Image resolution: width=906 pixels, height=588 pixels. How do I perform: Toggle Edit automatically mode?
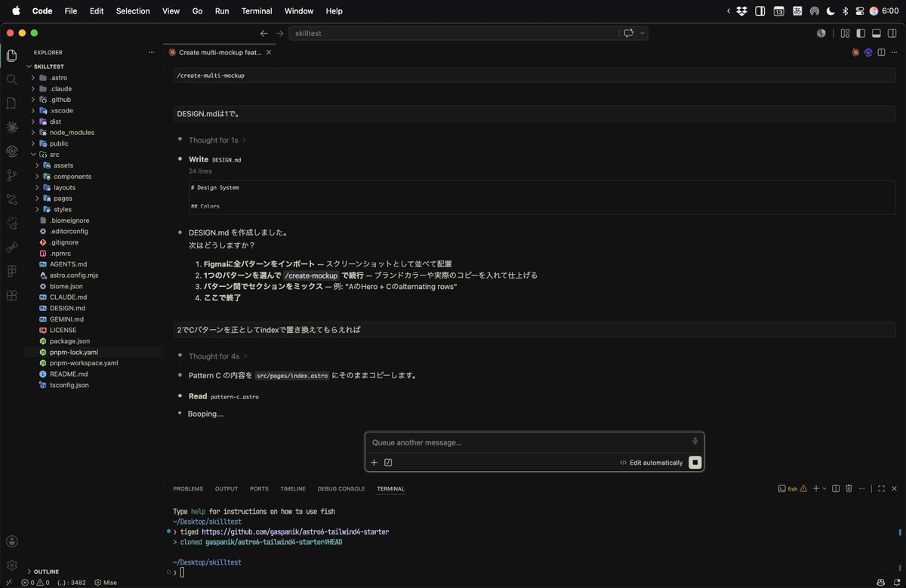click(x=651, y=463)
